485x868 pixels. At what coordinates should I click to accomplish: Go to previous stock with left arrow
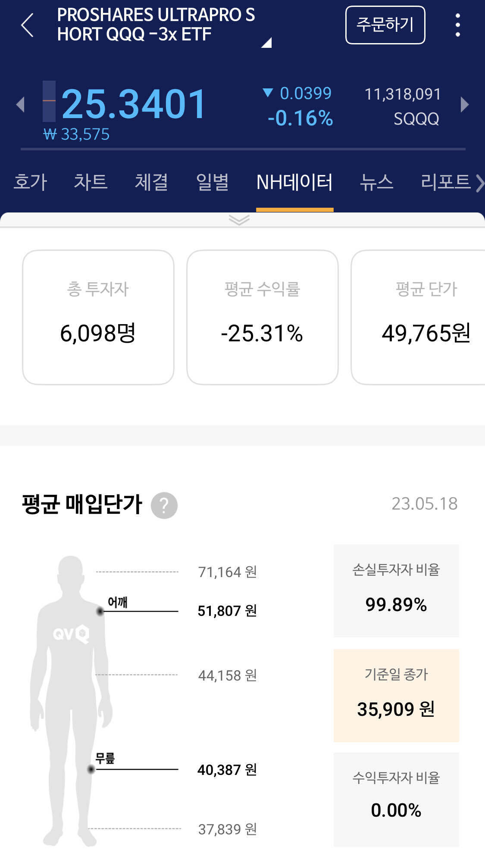click(20, 105)
